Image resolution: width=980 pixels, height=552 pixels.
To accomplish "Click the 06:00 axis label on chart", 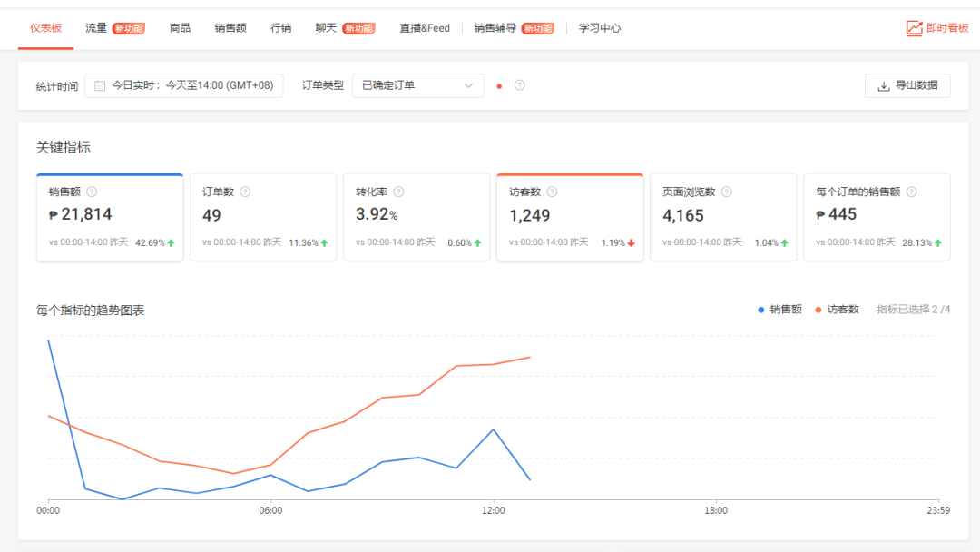I will pos(270,511).
